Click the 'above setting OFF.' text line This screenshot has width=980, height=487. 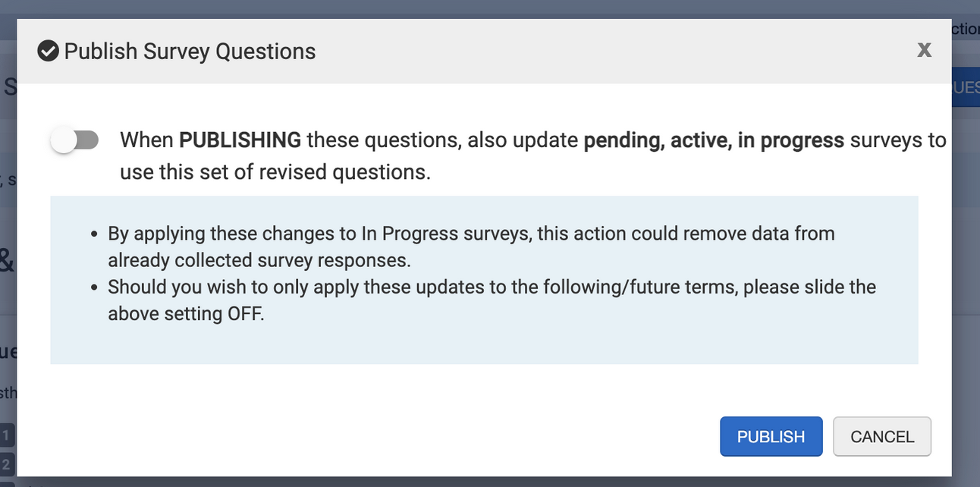coord(186,314)
